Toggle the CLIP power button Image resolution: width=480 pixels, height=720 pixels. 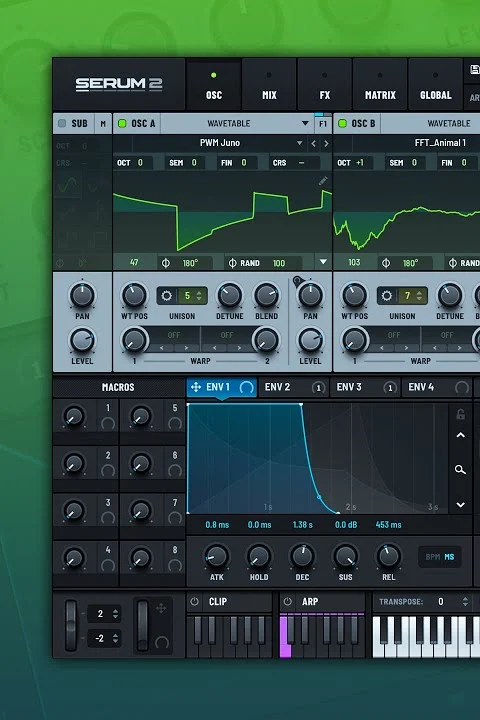(194, 602)
